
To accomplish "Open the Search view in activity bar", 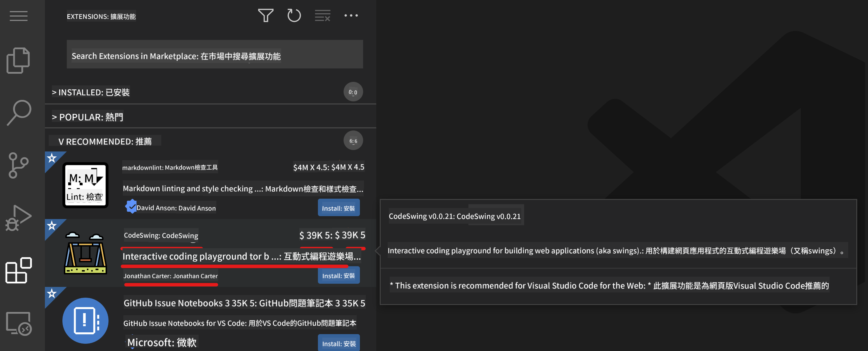I will [x=19, y=113].
